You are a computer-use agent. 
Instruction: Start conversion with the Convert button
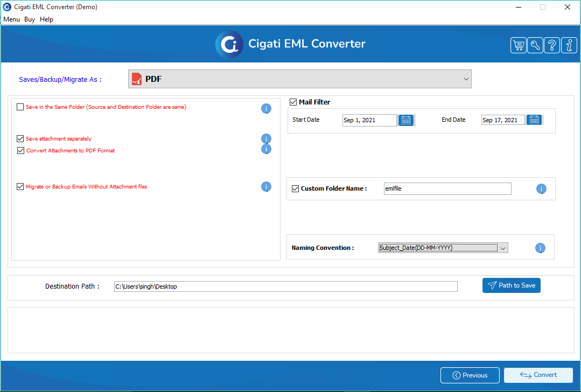[x=538, y=375]
